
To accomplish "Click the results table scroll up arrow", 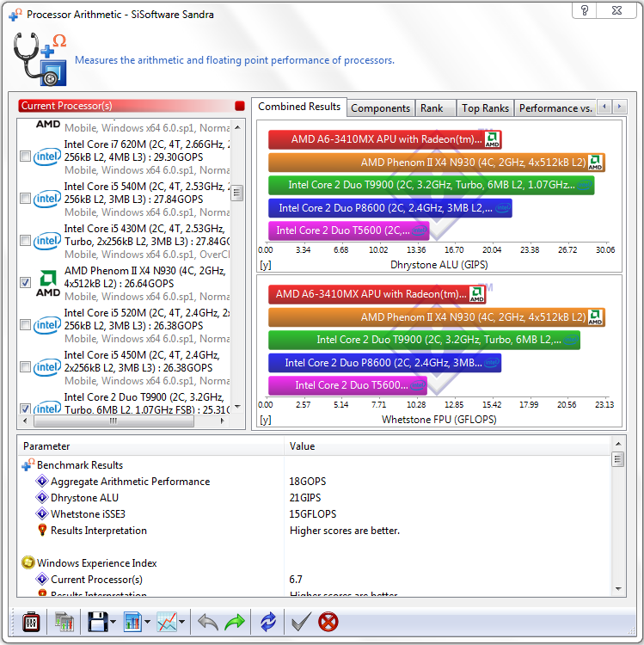I will tap(617, 444).
